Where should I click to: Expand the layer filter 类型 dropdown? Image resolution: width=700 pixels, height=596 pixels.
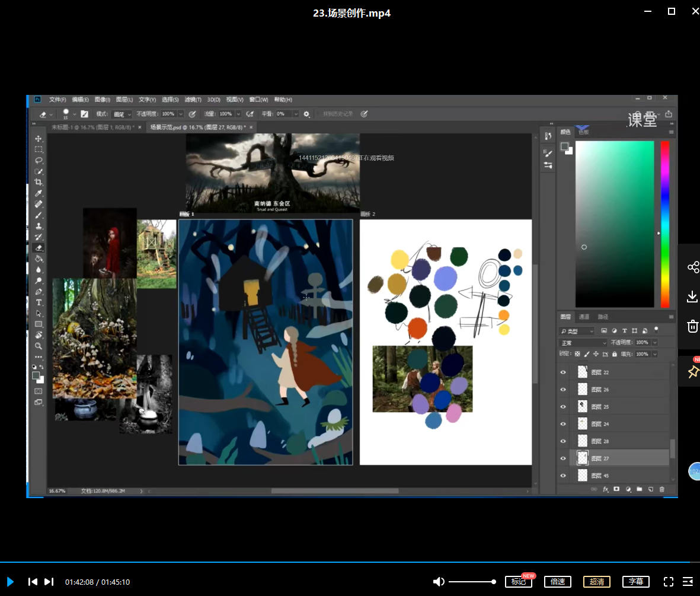577,331
